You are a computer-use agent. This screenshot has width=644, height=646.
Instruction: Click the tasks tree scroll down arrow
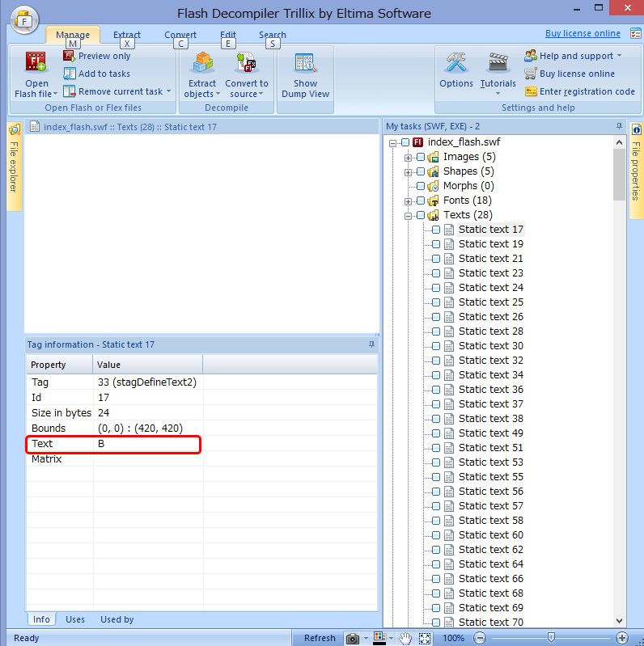click(619, 620)
